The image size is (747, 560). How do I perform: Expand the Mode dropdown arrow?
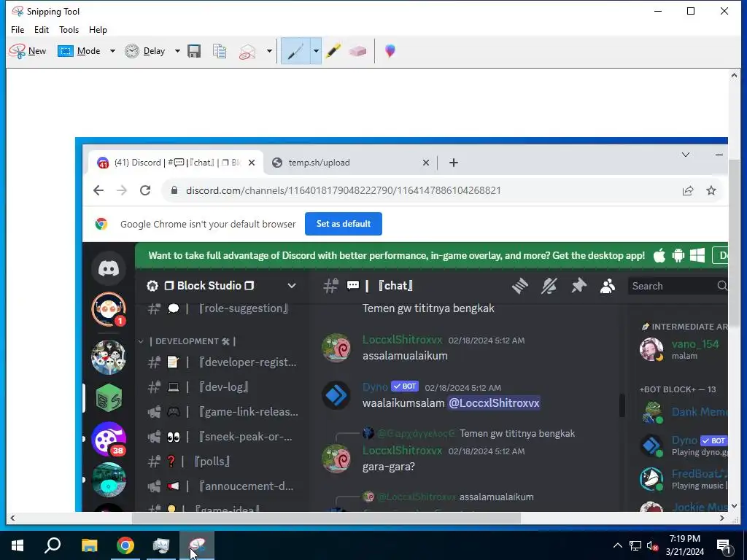tap(112, 51)
